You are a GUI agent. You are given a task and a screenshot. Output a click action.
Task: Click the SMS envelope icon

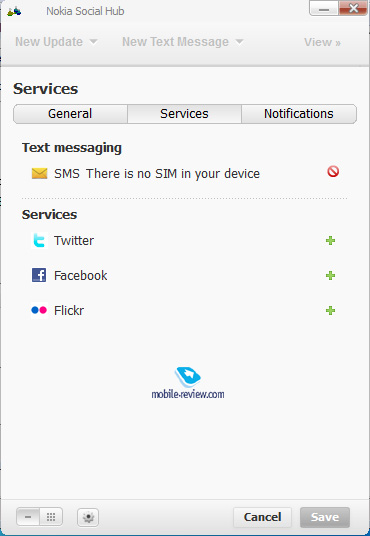point(40,173)
